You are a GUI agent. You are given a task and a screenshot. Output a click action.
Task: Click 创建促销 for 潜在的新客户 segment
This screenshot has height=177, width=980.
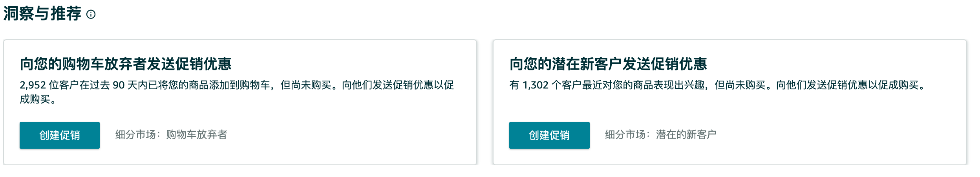tap(549, 135)
